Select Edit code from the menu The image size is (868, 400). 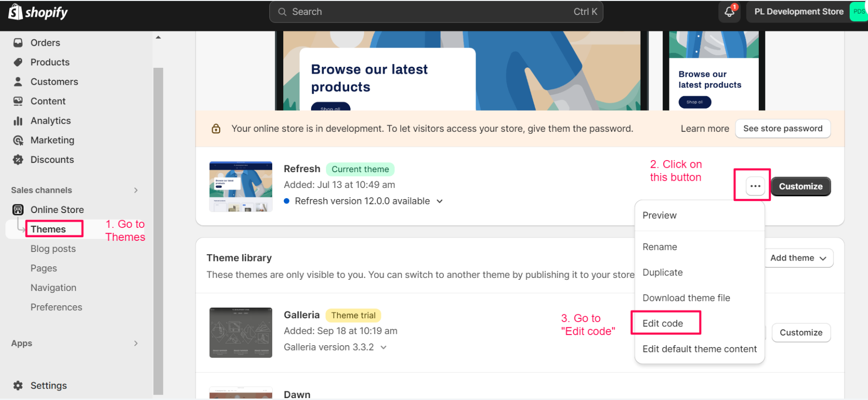[663, 324]
